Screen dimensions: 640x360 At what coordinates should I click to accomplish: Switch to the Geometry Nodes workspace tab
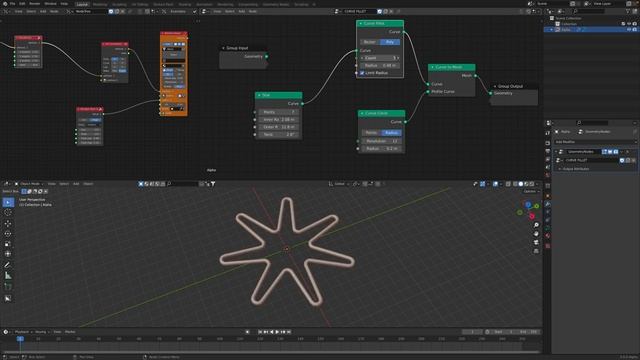tap(276, 4)
